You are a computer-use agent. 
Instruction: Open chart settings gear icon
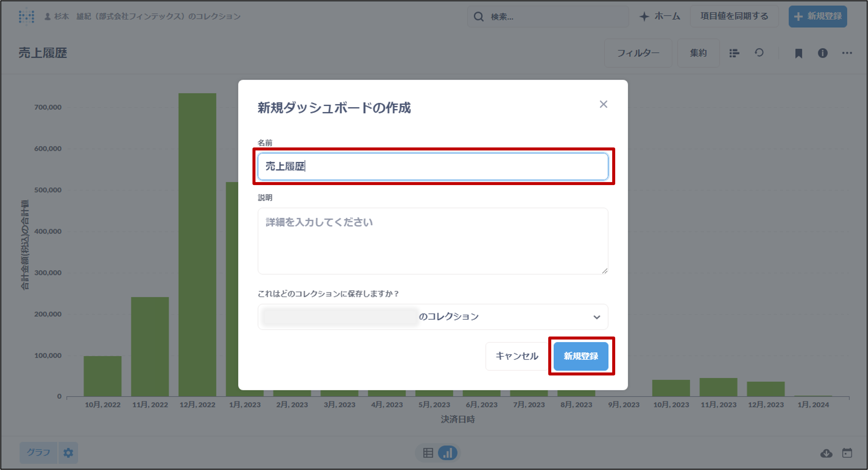pos(68,453)
